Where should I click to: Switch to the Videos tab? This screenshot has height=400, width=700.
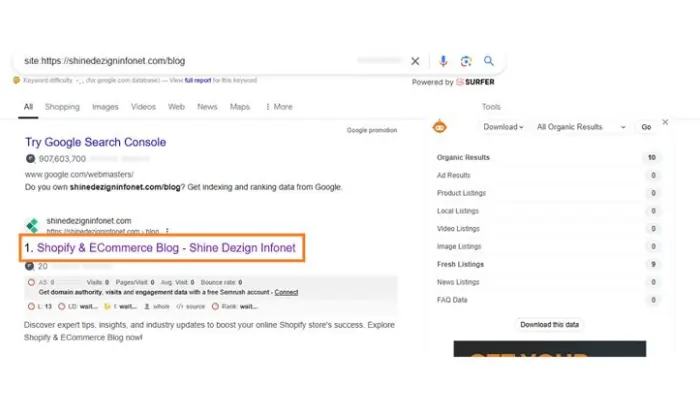click(143, 107)
